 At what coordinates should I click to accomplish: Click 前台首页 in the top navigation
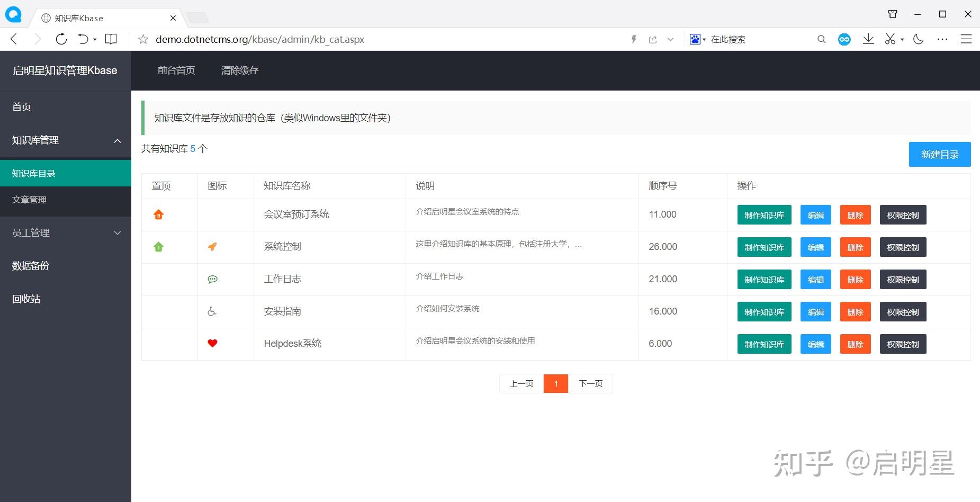[x=176, y=70]
